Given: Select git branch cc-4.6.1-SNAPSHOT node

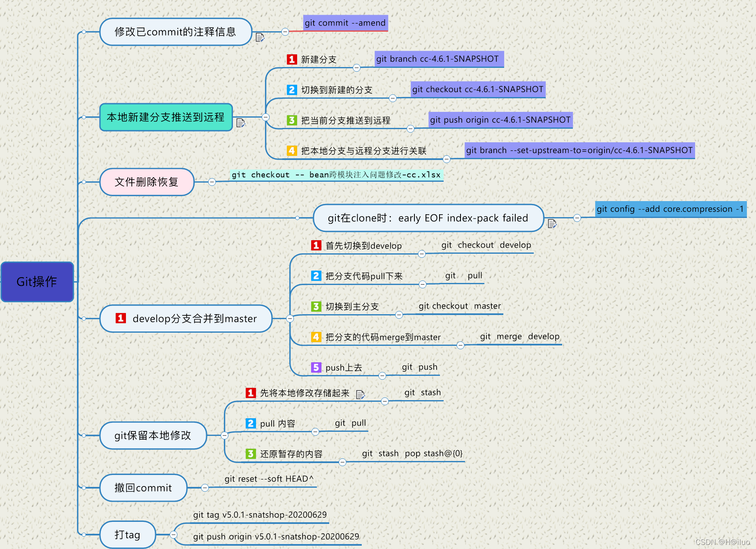Looking at the screenshot, I should [x=439, y=59].
